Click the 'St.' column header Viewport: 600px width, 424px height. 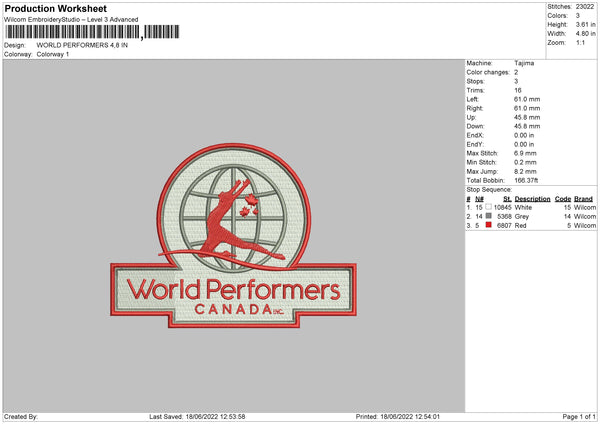pos(507,199)
